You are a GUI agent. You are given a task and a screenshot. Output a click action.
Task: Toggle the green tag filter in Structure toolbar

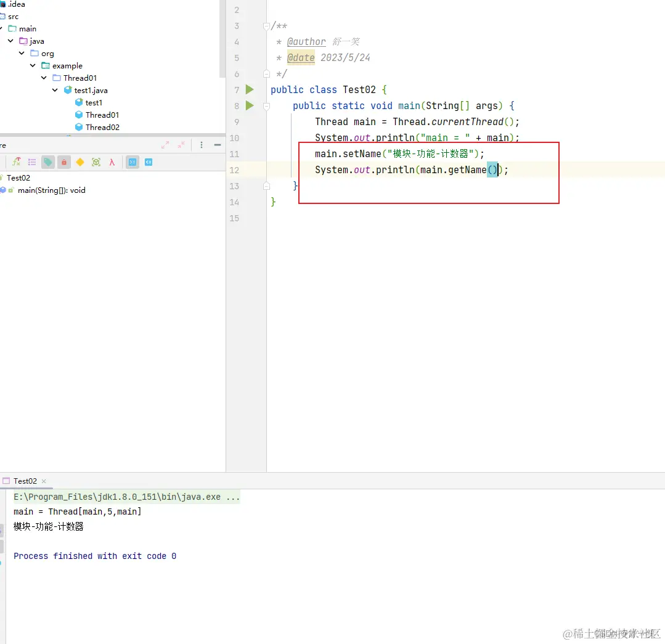point(48,162)
